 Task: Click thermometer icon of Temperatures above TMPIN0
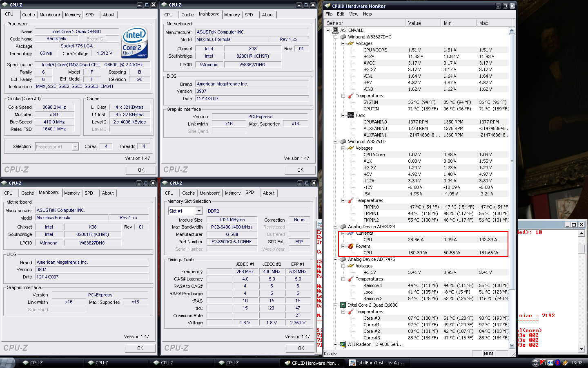click(350, 200)
